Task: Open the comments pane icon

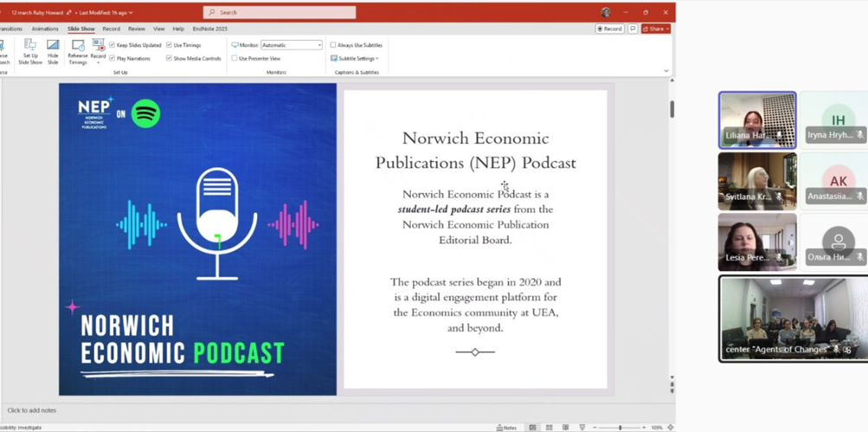Action: (x=633, y=29)
